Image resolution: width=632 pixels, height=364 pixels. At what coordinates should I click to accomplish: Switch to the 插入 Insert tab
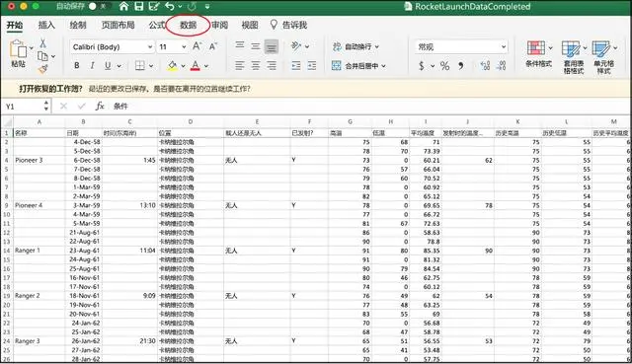(46, 25)
